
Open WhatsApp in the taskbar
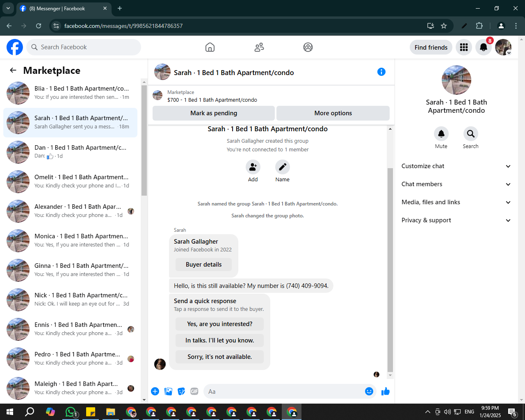tap(71, 412)
